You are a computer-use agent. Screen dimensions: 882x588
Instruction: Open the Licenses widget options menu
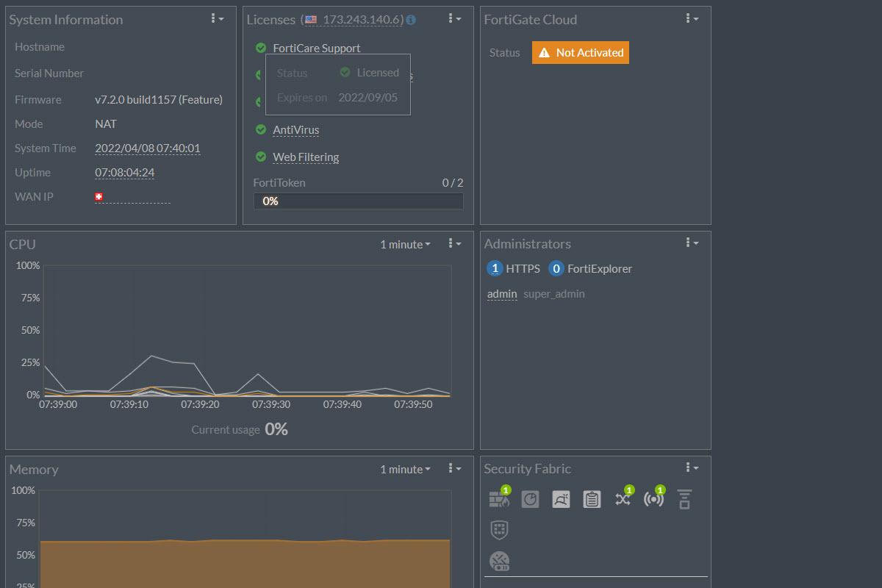[455, 18]
